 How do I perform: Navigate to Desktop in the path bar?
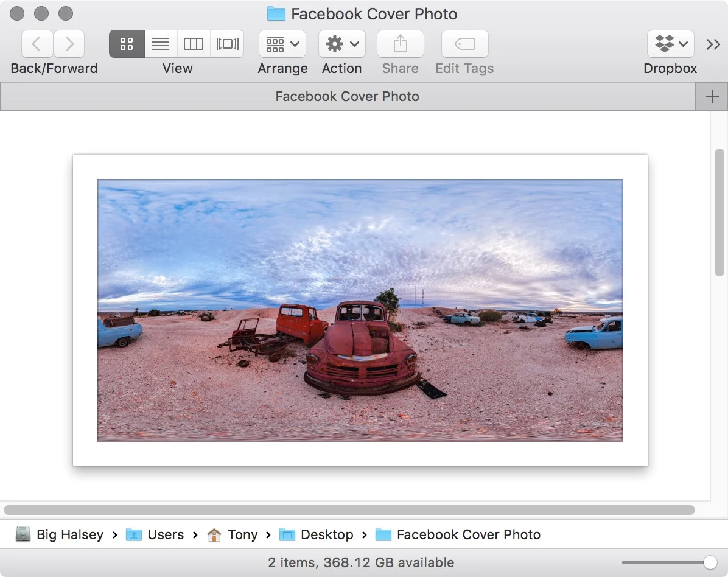327,534
